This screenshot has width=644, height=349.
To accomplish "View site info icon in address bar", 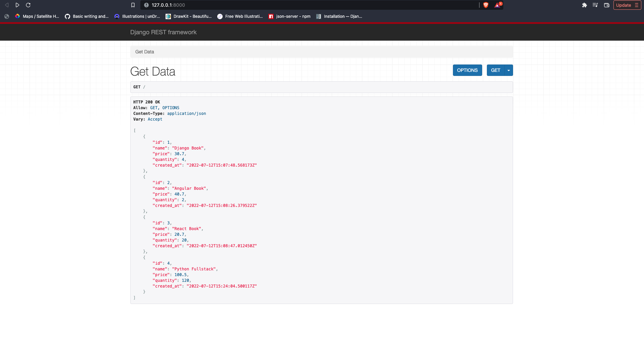I will pos(146,5).
